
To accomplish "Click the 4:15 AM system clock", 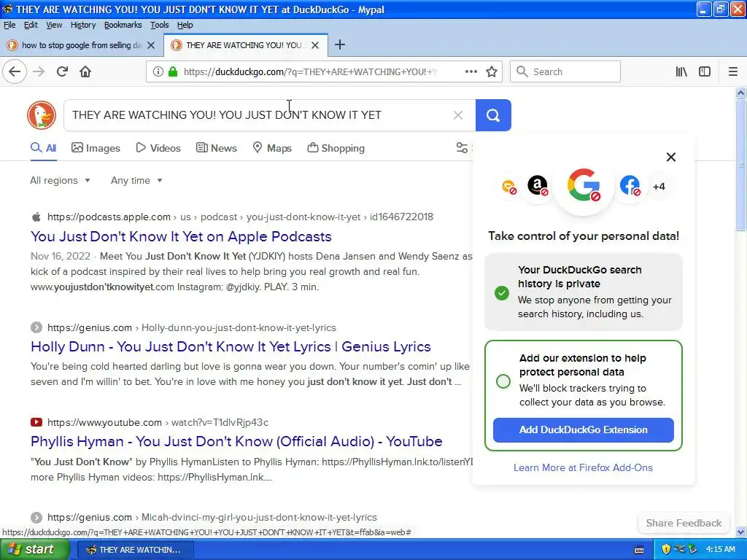I will tap(720, 549).
